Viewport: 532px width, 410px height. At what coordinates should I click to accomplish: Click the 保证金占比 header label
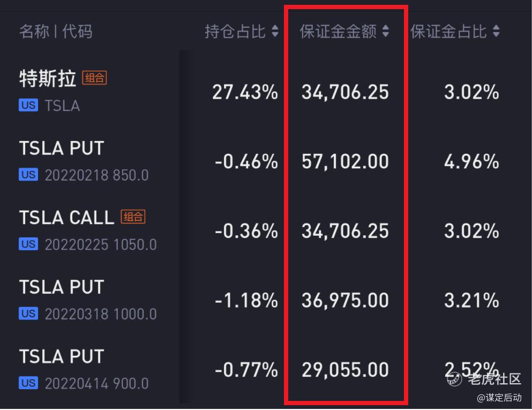(449, 32)
